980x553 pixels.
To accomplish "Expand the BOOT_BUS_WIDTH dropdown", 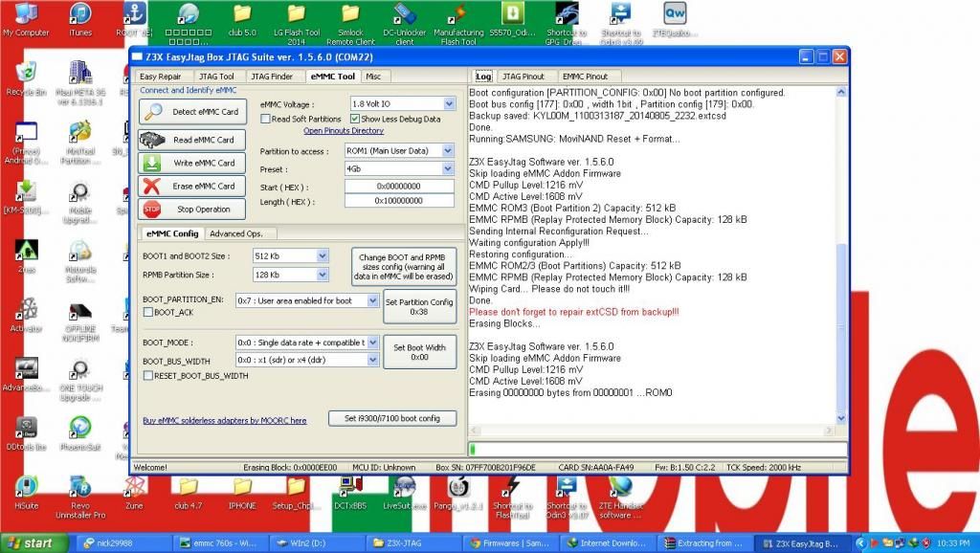I will [372, 360].
